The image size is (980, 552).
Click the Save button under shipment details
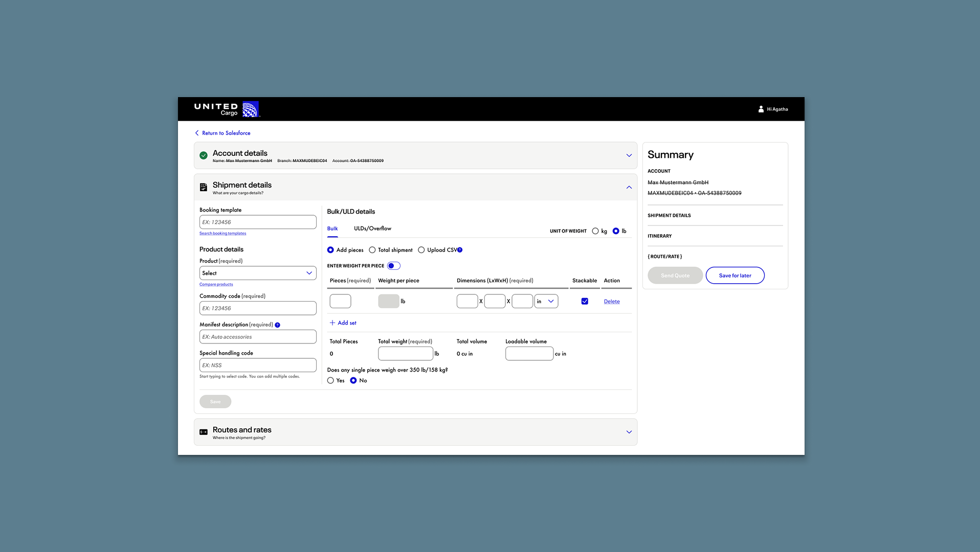[215, 402]
